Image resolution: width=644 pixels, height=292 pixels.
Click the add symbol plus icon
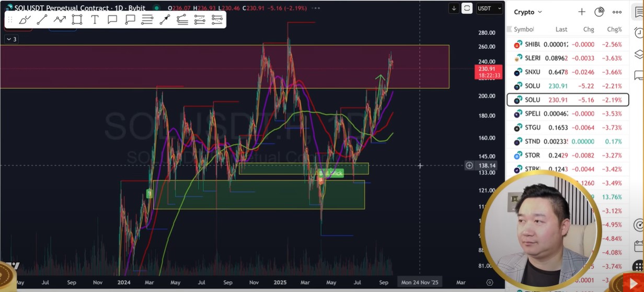582,12
